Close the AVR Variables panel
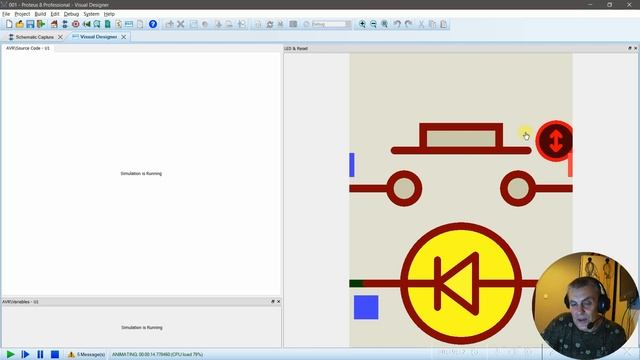Screen dimensions: 640x360 click(278, 301)
